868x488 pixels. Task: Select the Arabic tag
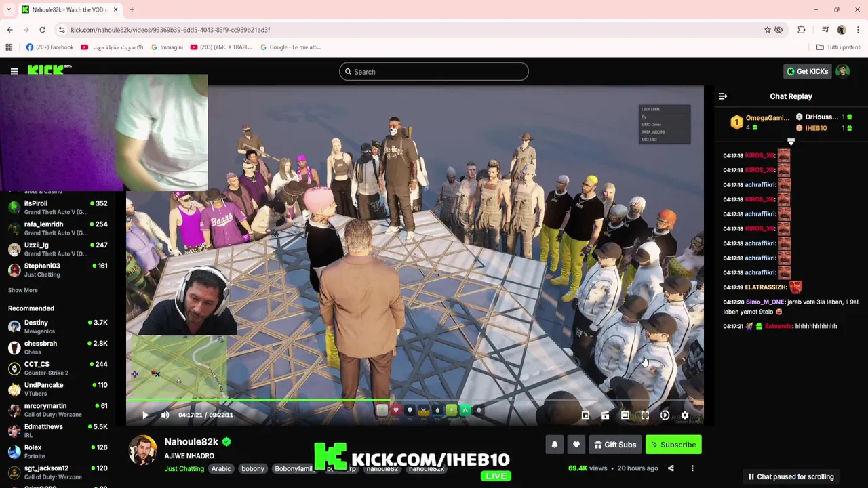[221, 469]
